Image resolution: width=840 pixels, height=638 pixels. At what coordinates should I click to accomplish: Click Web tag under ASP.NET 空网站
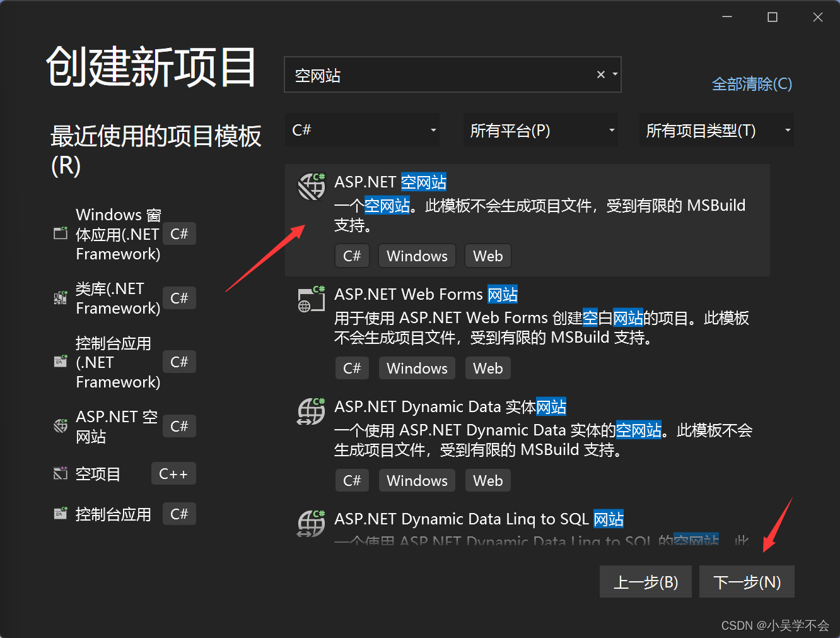[x=487, y=256]
